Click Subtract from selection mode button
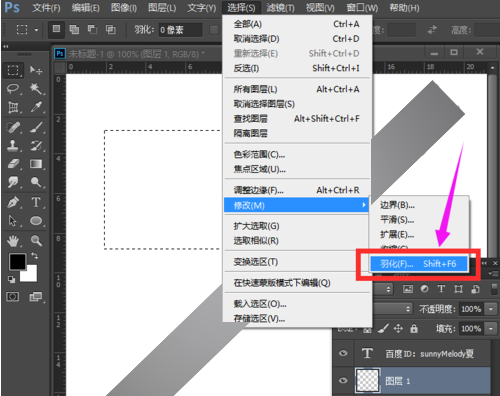 click(92, 29)
